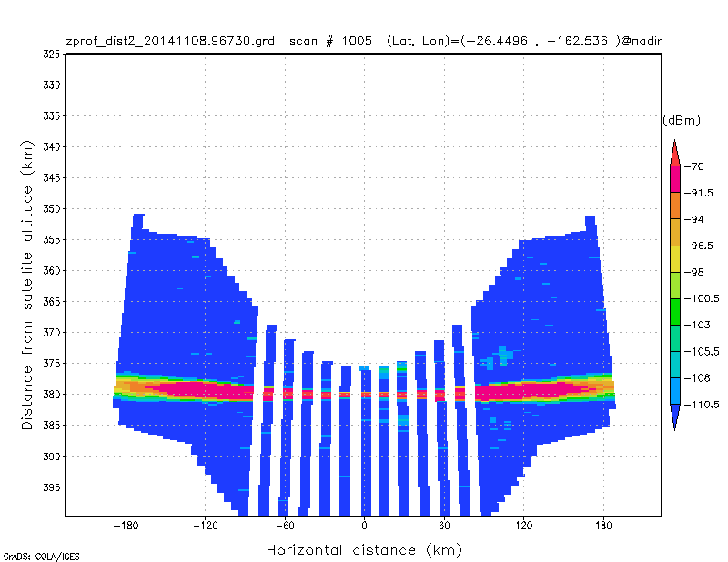Click the red surface echo at nadir

[366, 395]
